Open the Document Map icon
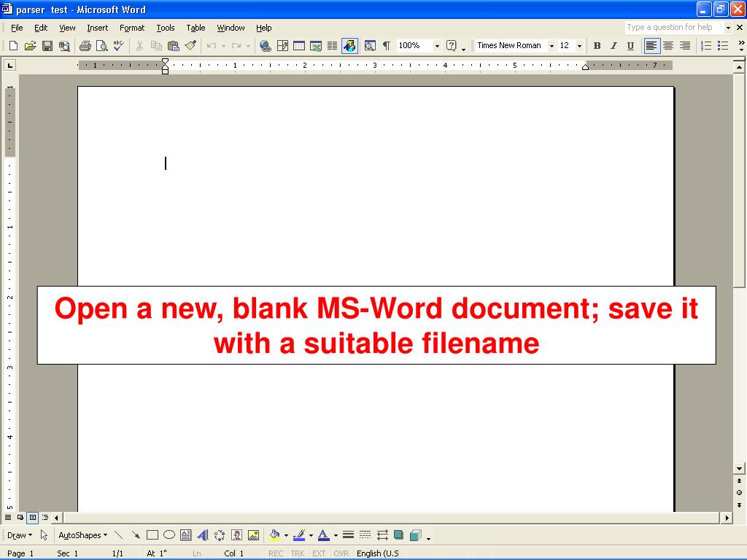 (x=370, y=46)
